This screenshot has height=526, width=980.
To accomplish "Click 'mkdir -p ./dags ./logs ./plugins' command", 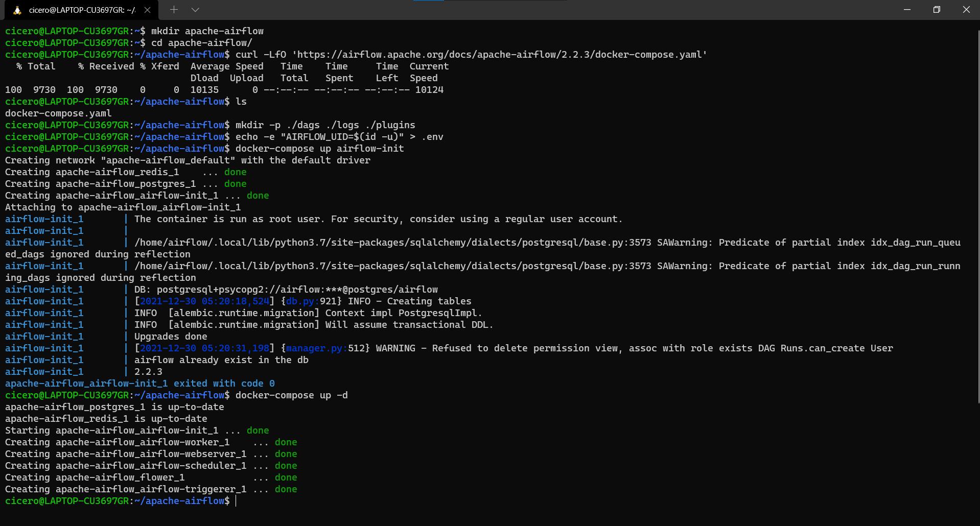I will pos(325,125).
